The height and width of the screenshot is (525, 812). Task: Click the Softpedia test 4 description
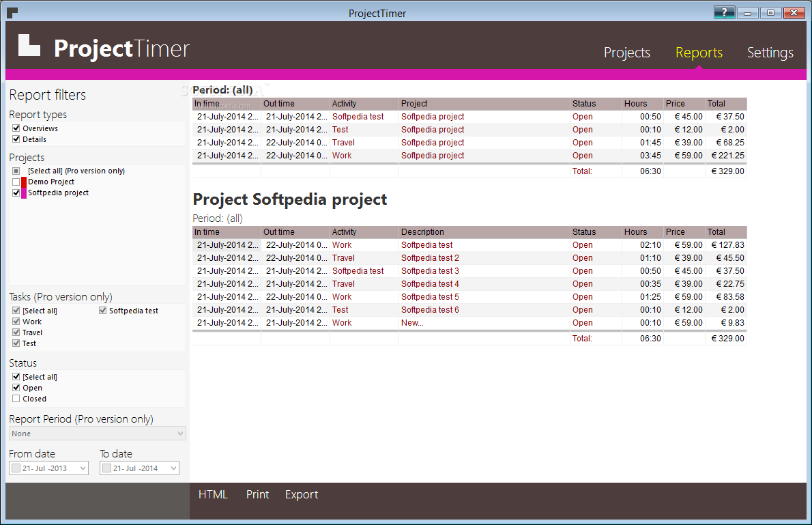tap(430, 284)
